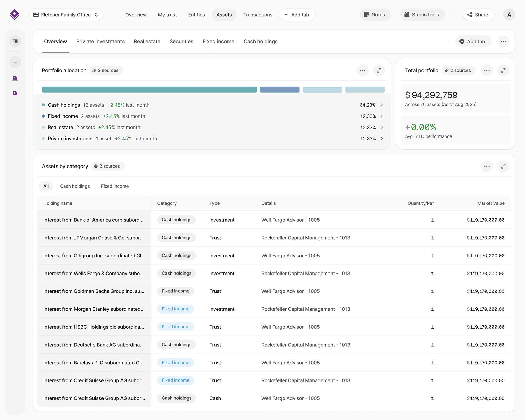
Task: Click the Share button
Action: click(478, 15)
